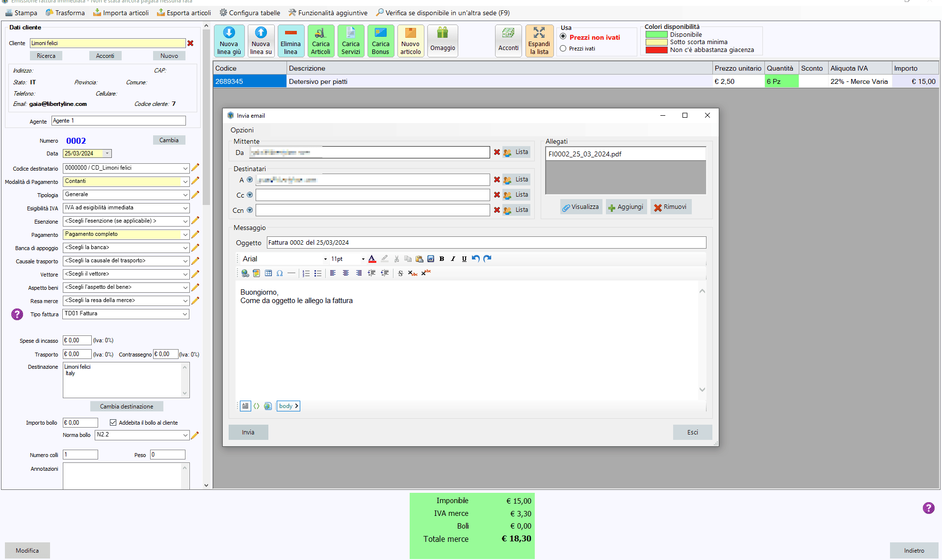Click the Nuovo articolo icon
This screenshot has height=560, width=942.
click(x=410, y=41)
